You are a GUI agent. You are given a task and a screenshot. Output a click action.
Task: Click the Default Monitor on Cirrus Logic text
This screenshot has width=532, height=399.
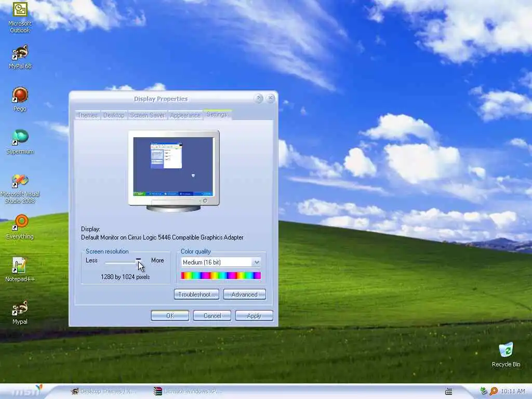click(162, 237)
